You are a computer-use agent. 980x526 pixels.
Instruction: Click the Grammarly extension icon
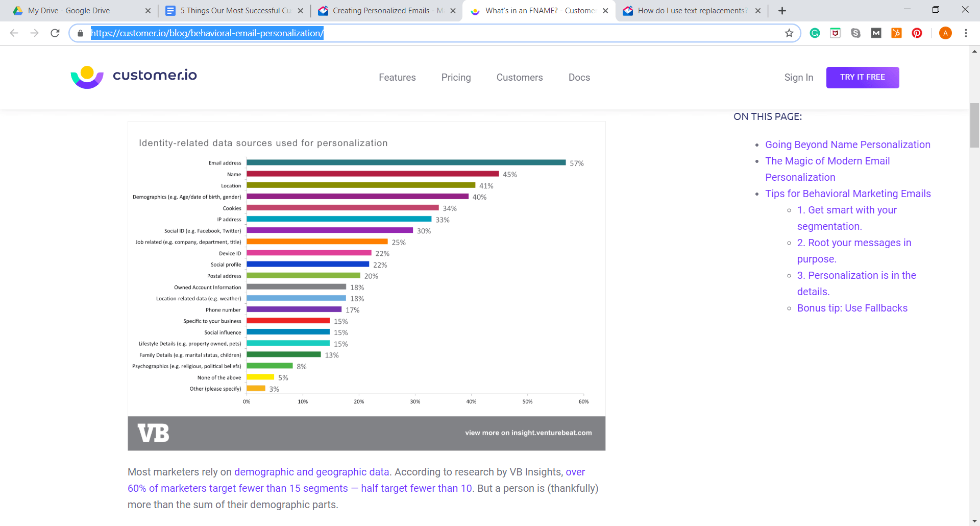coord(815,33)
